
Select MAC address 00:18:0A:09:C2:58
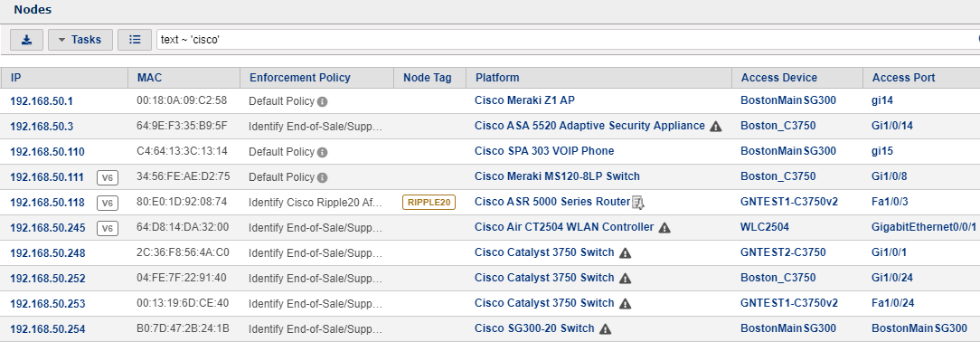pos(182,100)
